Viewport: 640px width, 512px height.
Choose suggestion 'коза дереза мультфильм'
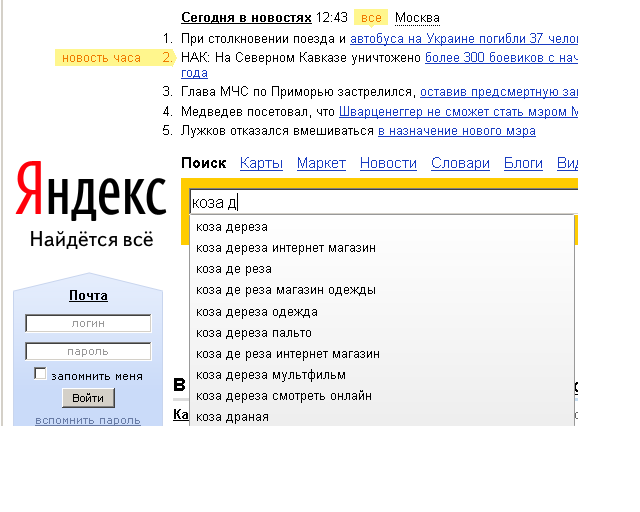382,375
